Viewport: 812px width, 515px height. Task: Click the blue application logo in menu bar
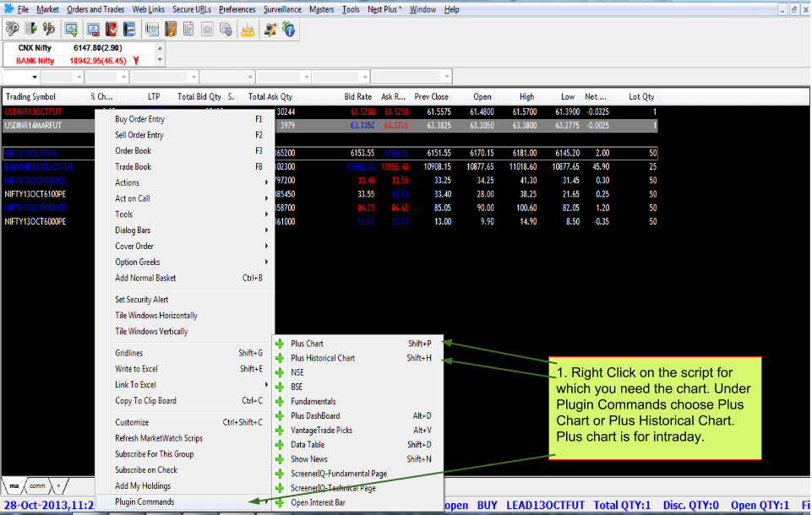pyautogui.click(x=8, y=8)
